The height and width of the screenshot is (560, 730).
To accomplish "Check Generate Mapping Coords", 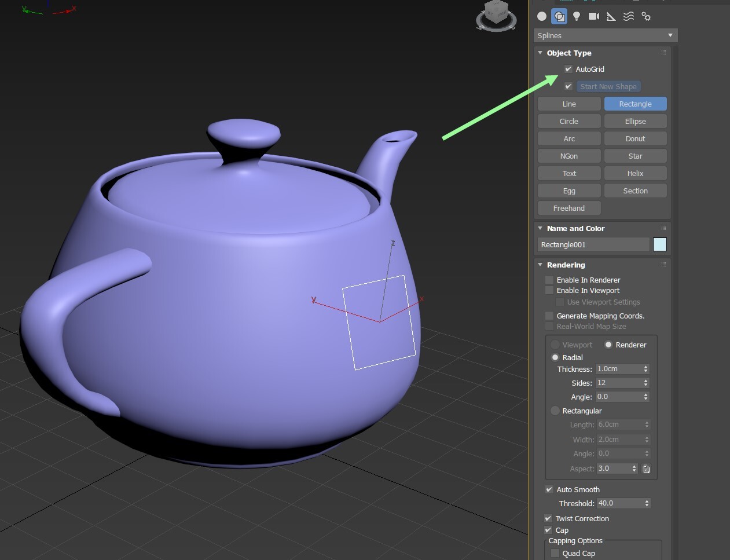I will (x=549, y=316).
